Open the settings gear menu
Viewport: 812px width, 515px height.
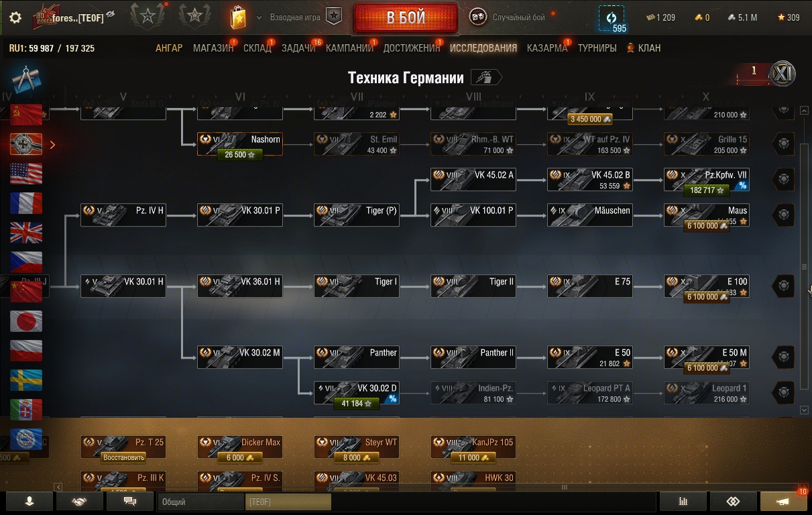[15, 17]
